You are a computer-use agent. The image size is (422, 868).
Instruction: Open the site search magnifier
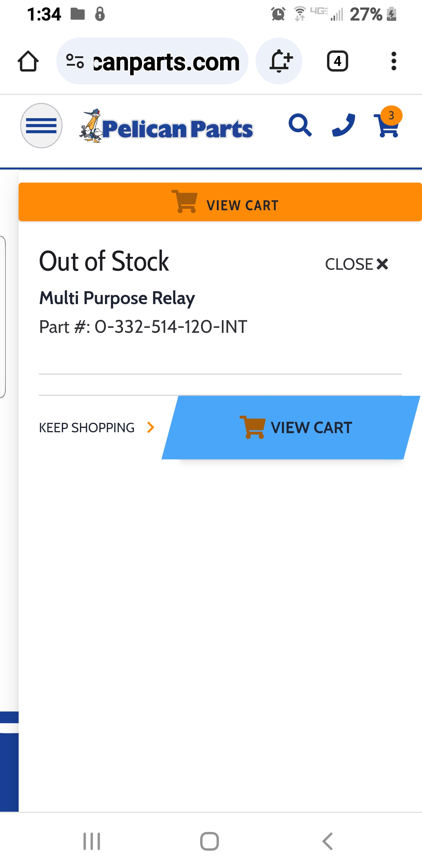pyautogui.click(x=300, y=125)
